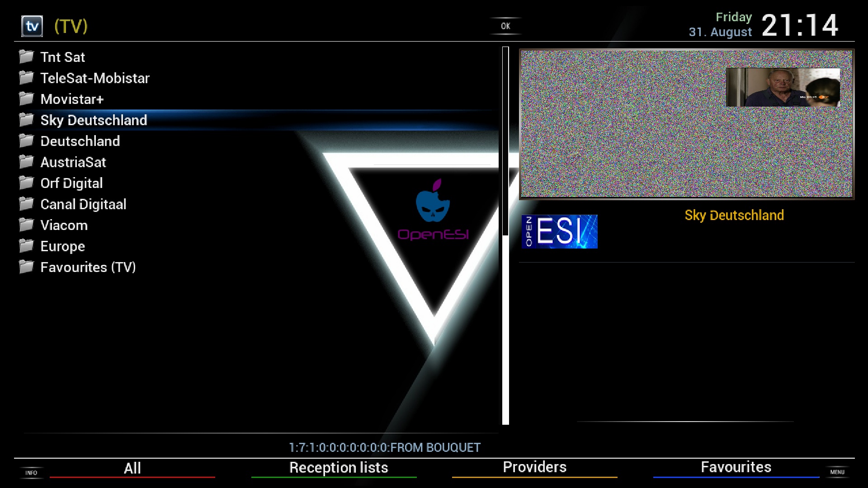Click the Open ESI logo badge

[x=559, y=231]
